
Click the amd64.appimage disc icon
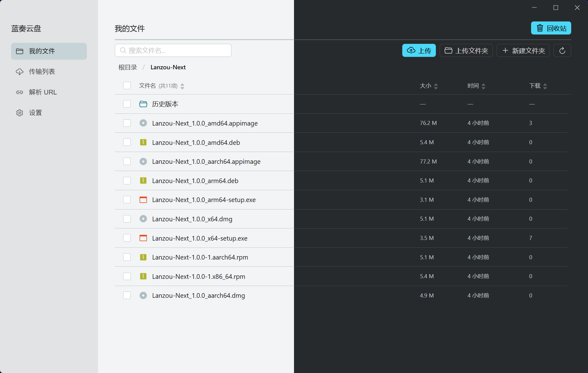tap(143, 123)
